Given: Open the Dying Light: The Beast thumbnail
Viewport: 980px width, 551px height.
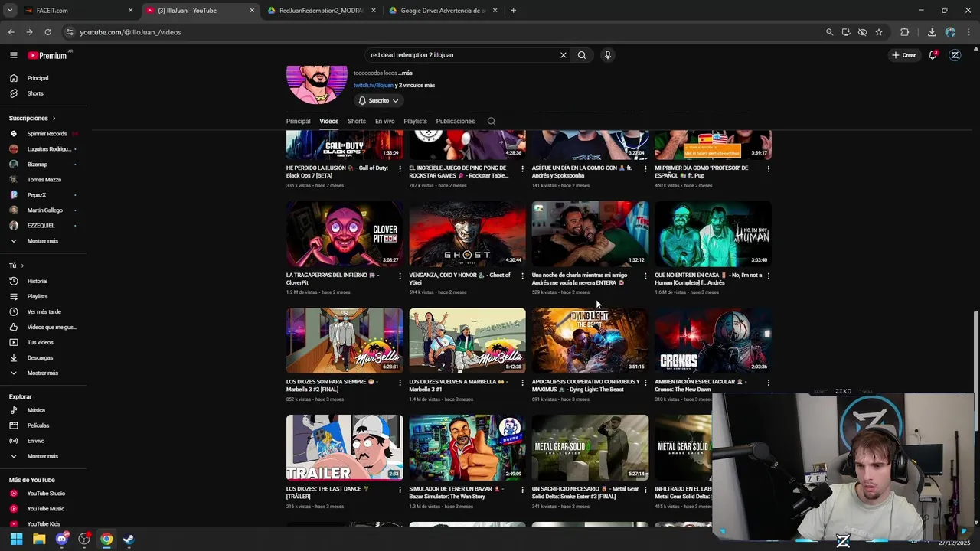Looking at the screenshot, I should 590,341.
